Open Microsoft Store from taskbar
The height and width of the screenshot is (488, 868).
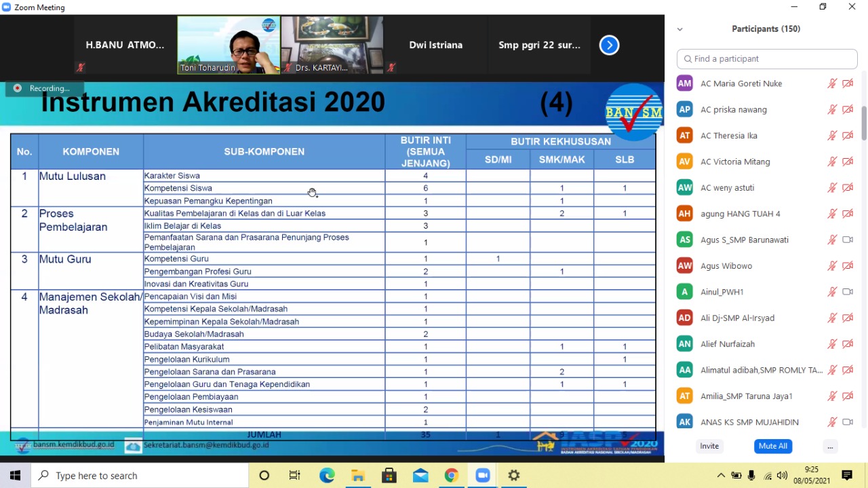(389, 475)
